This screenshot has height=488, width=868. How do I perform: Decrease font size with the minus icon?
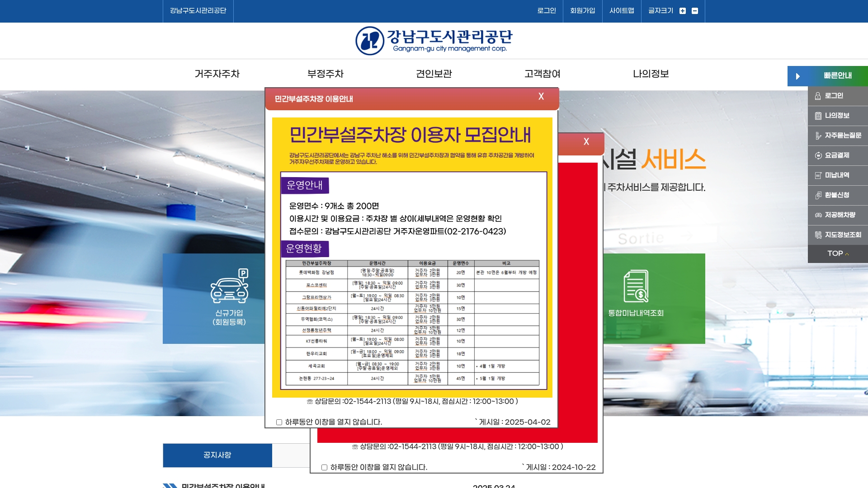[x=695, y=11]
